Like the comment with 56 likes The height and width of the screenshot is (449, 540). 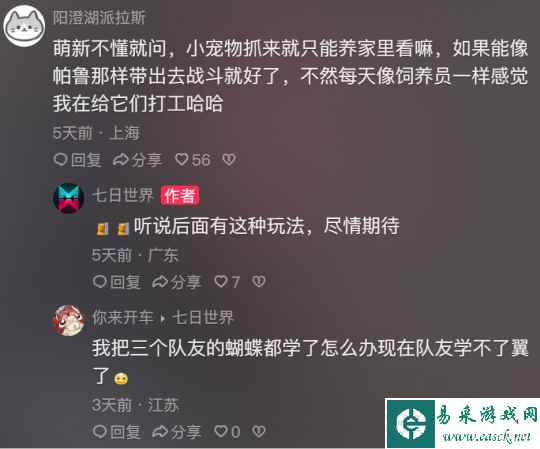click(193, 160)
